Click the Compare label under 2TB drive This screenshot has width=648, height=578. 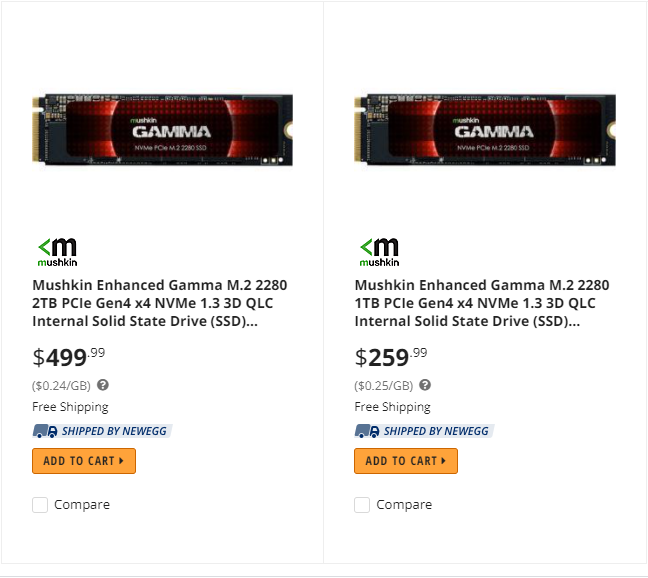pos(82,505)
